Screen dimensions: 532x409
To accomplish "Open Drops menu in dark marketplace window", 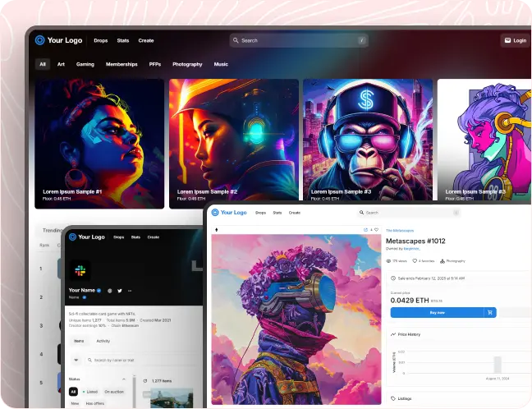I will click(100, 40).
